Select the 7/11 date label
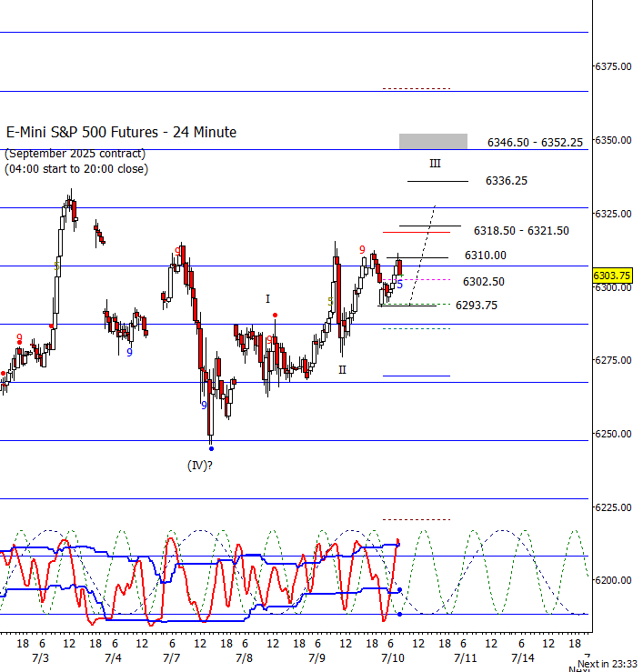Viewport: 643px width, 672px height. point(465,657)
